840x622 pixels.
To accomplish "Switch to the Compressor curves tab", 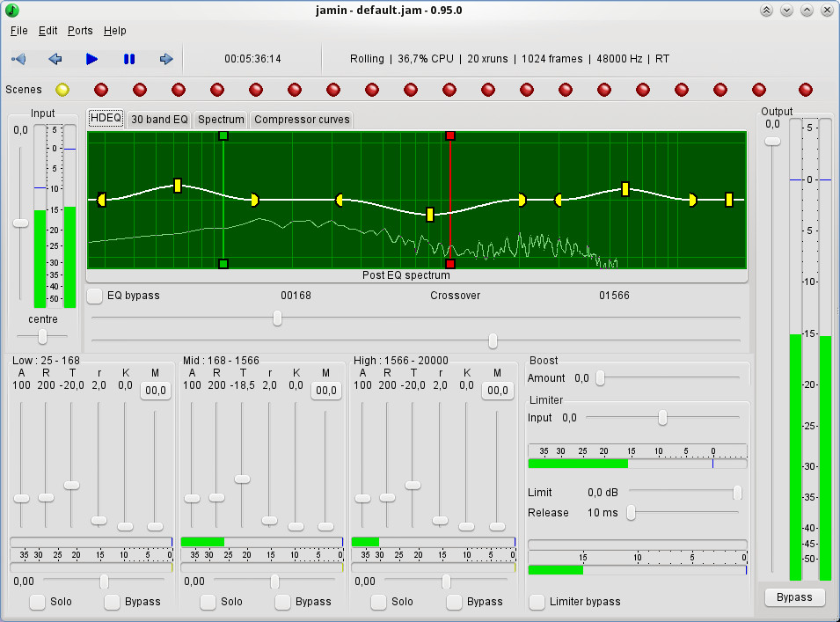I will click(x=302, y=120).
